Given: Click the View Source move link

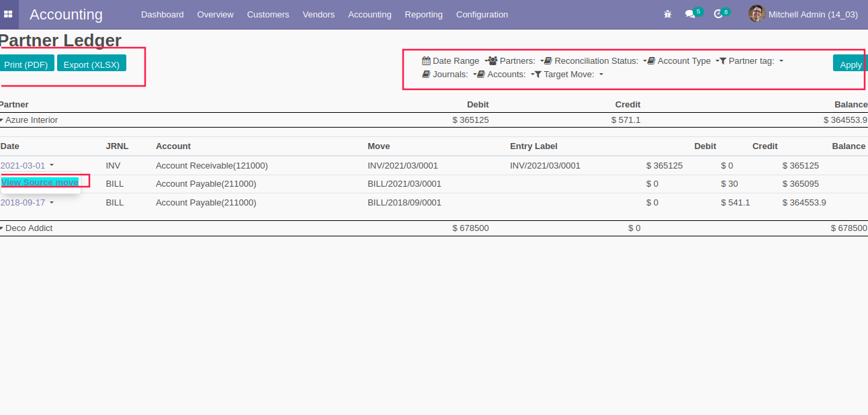Looking at the screenshot, I should point(40,183).
